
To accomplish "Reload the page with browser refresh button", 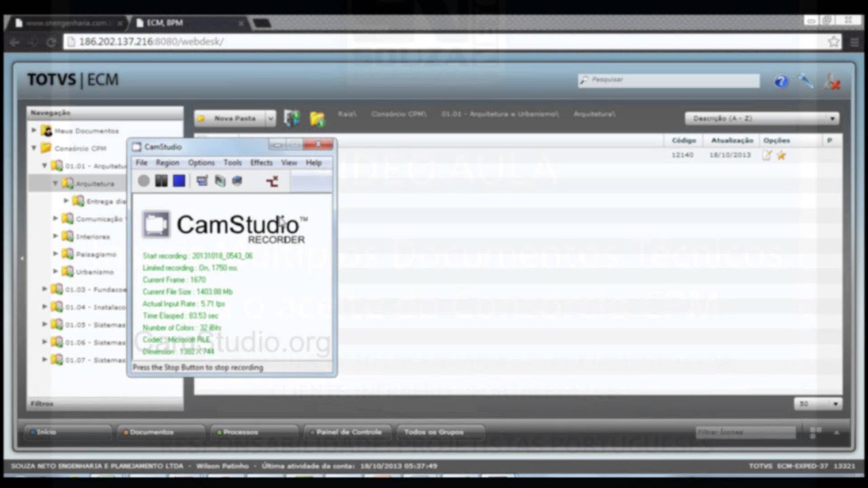I will (x=51, y=42).
